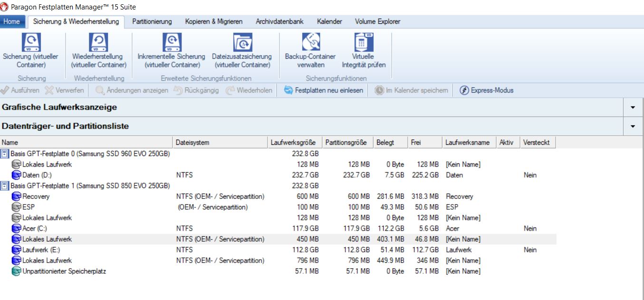Sort by the Dateisystem column header
The image size is (644, 300).
220,142
